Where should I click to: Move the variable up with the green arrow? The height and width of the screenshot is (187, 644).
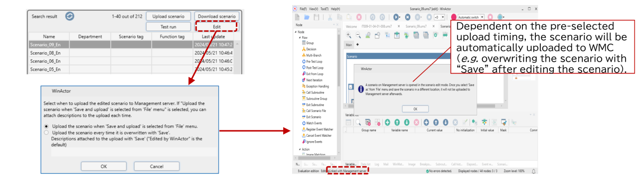[397, 122]
